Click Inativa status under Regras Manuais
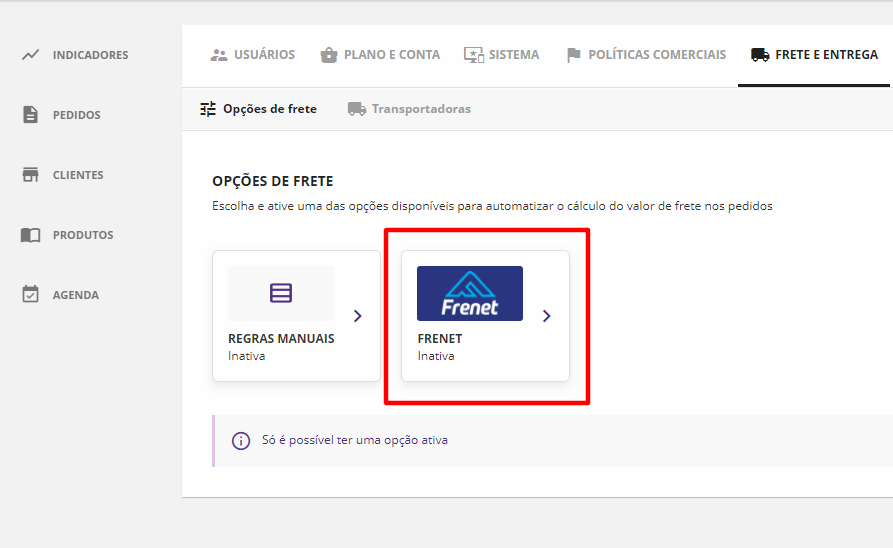 pyautogui.click(x=247, y=356)
